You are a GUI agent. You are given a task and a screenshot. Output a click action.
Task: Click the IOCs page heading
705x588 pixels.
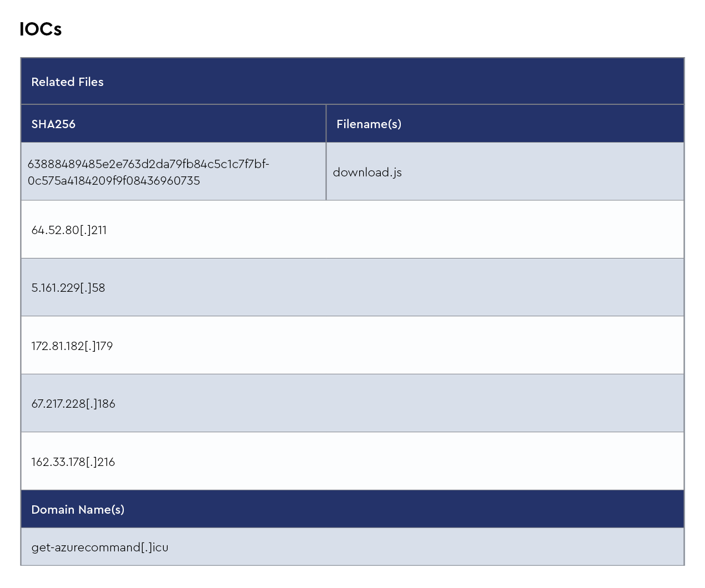(x=41, y=29)
